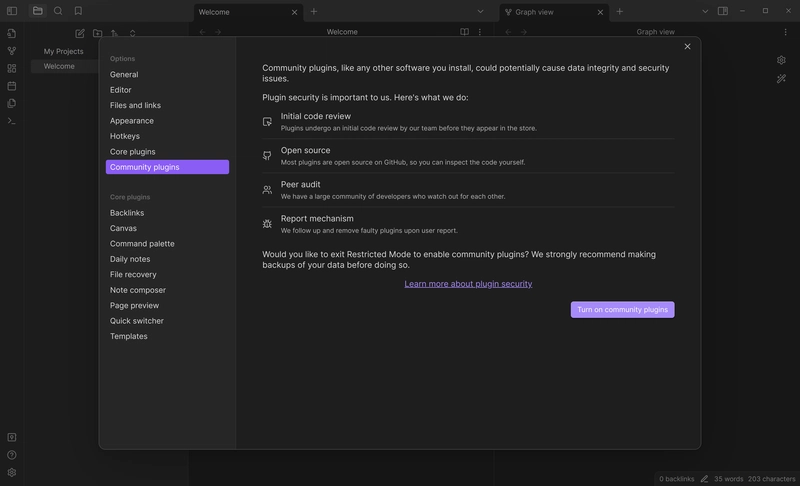This screenshot has height=486, width=800.
Task: Click graph animate wand icon
Action: tap(781, 79)
